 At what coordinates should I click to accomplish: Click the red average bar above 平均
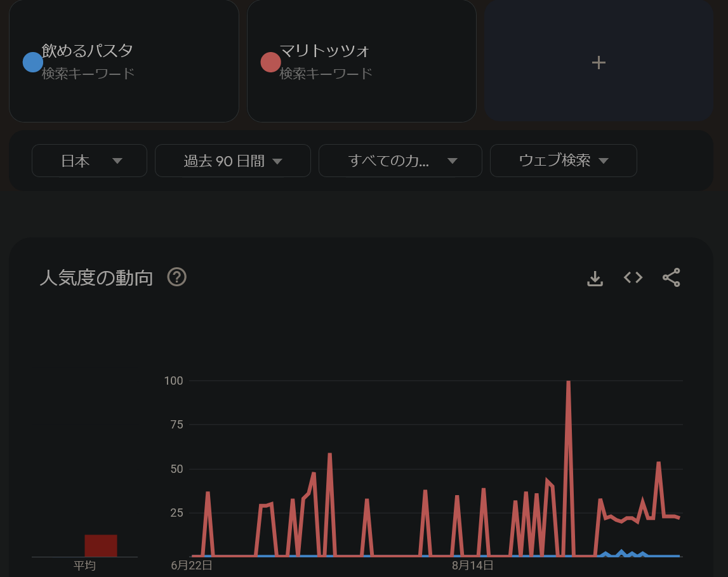coord(101,545)
